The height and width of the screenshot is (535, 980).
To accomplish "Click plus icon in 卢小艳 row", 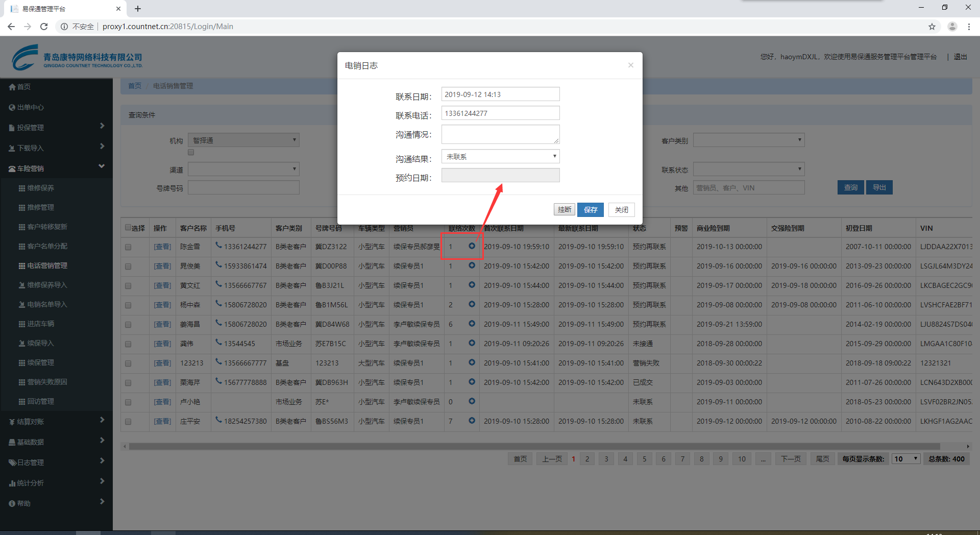I will pyautogui.click(x=472, y=401).
